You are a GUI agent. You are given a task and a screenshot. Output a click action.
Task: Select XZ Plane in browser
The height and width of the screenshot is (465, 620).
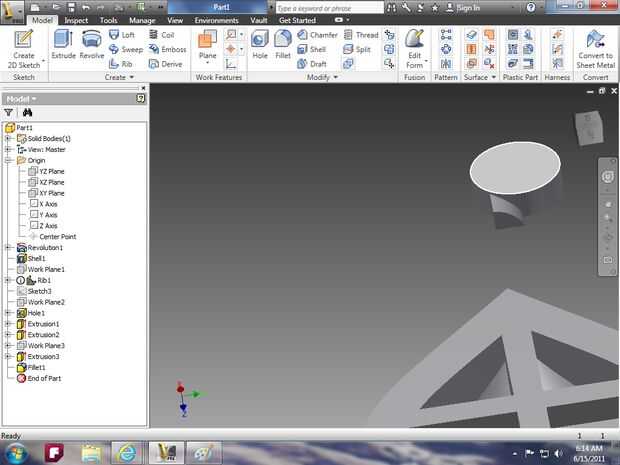[x=46, y=182]
